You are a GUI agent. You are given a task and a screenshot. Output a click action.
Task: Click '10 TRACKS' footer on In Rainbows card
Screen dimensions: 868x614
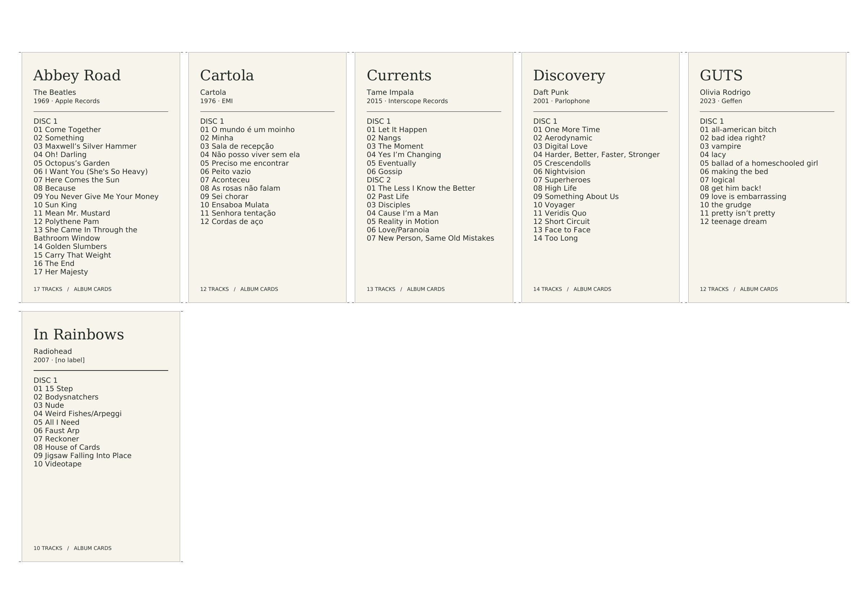[48, 548]
